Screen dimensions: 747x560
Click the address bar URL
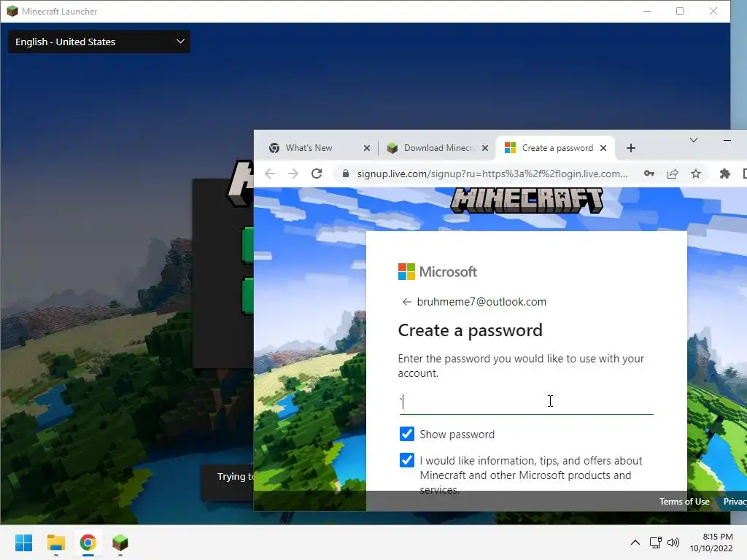point(492,174)
